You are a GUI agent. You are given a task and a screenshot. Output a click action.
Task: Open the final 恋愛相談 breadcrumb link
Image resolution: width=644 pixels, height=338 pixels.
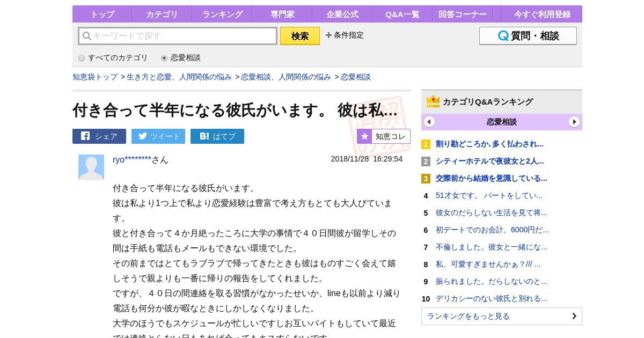click(x=355, y=77)
